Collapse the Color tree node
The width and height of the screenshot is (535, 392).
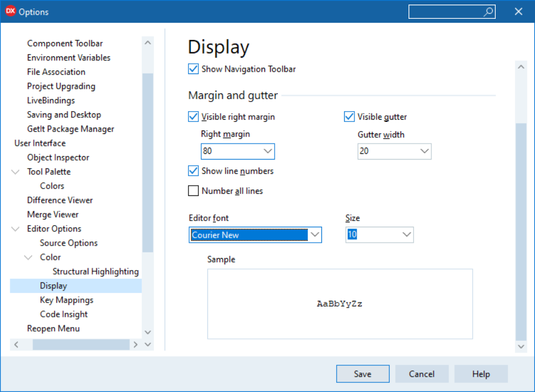tap(28, 257)
